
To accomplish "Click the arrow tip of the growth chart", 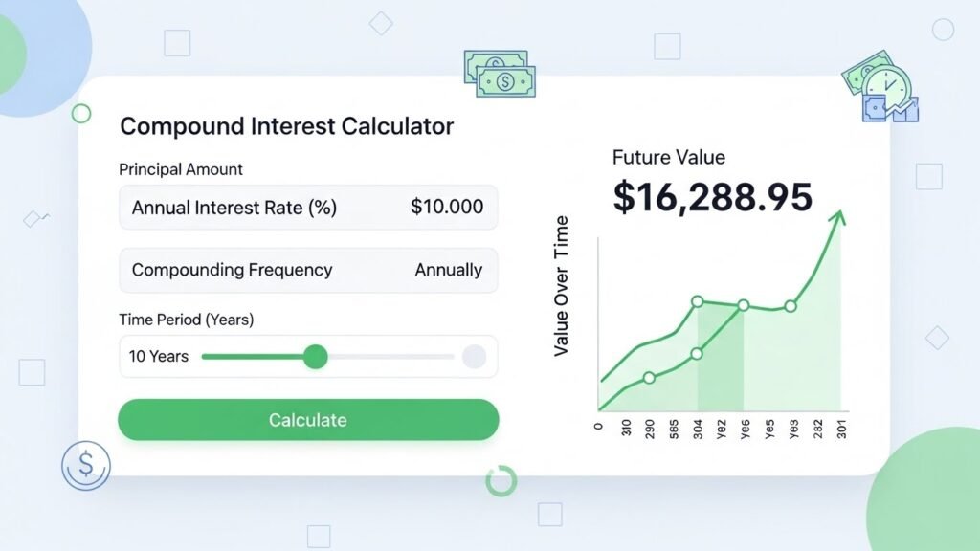I will point(839,217).
